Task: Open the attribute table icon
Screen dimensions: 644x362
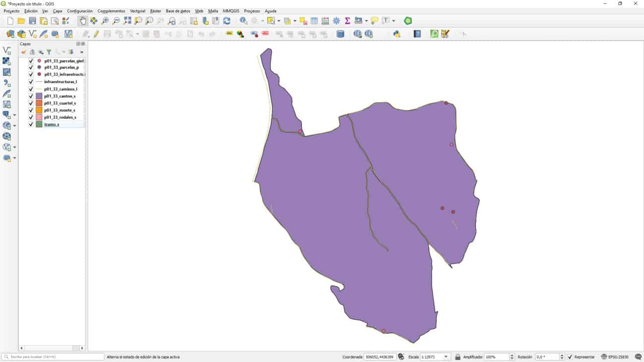Action: point(314,21)
